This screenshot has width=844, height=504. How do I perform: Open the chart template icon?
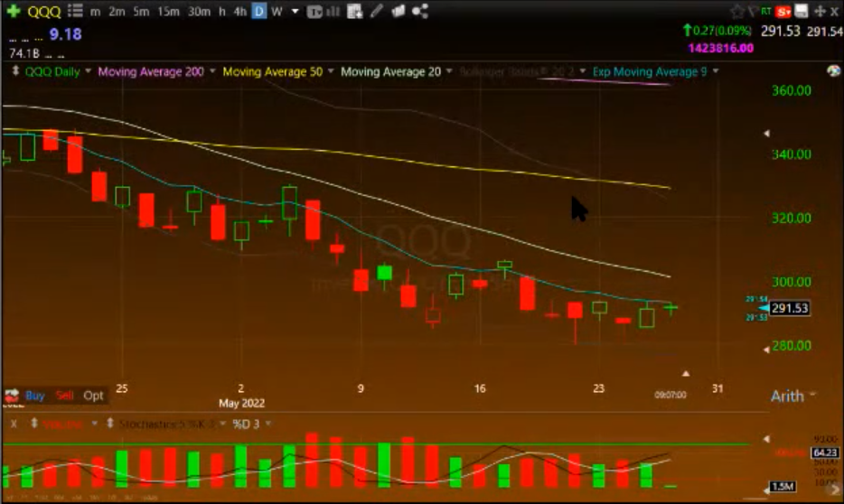[314, 12]
